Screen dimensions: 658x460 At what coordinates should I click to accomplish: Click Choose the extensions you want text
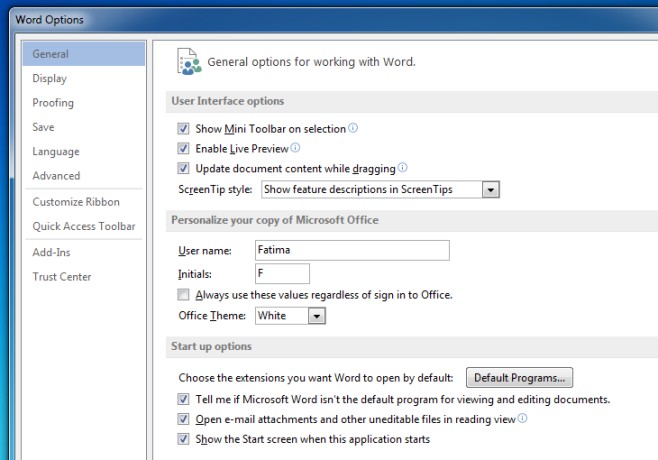pyautogui.click(x=316, y=378)
